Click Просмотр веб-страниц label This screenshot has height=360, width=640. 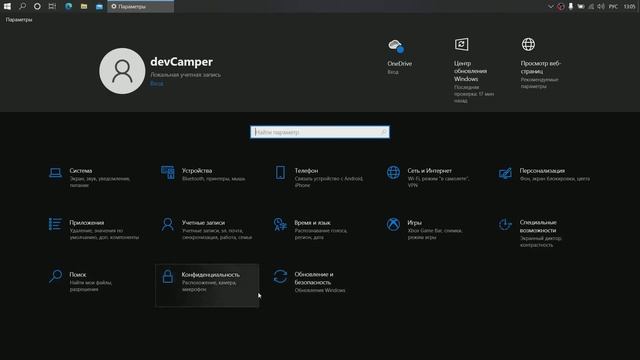pyautogui.click(x=541, y=67)
